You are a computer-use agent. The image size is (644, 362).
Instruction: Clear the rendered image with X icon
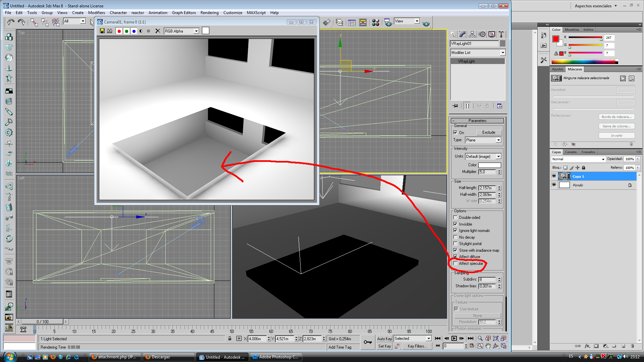tap(158, 31)
